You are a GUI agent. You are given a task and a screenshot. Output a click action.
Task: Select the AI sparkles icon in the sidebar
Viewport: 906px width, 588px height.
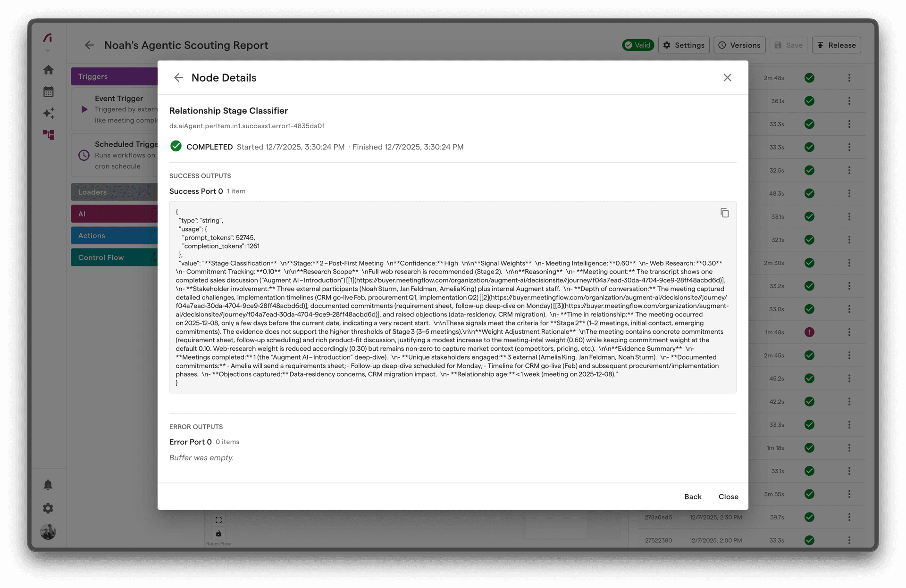click(48, 113)
